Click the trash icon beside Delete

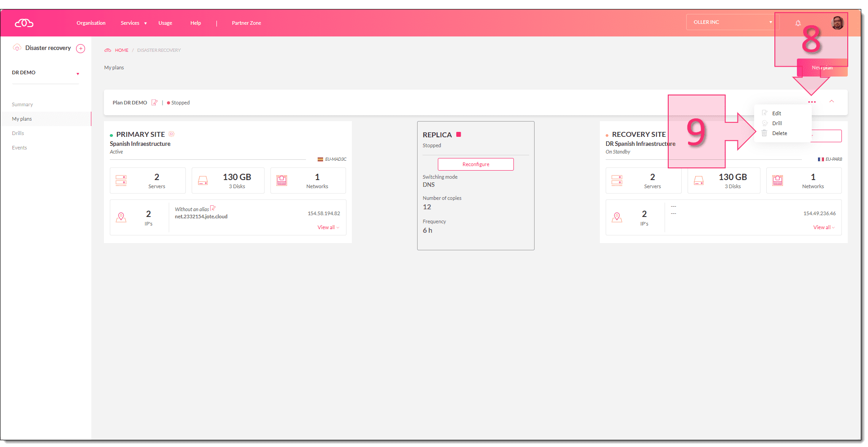click(764, 133)
